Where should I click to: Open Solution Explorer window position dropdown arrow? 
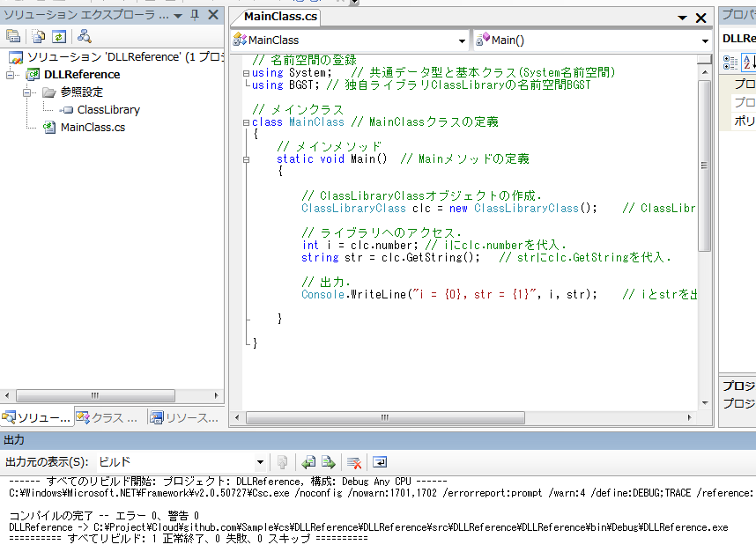click(178, 16)
